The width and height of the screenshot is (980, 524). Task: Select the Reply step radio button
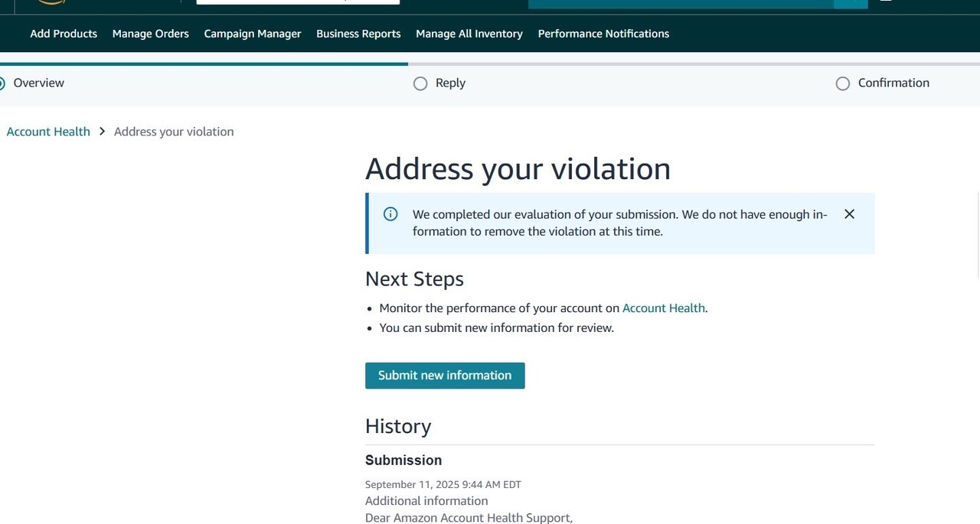click(x=420, y=83)
